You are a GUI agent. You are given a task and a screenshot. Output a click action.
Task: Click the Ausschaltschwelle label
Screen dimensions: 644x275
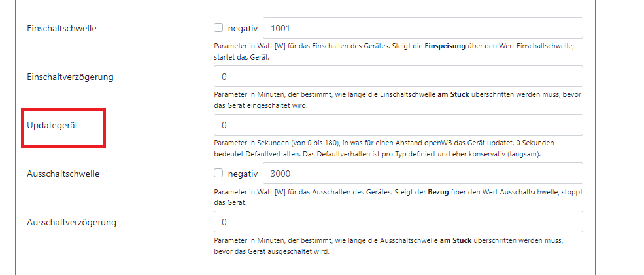(x=63, y=174)
